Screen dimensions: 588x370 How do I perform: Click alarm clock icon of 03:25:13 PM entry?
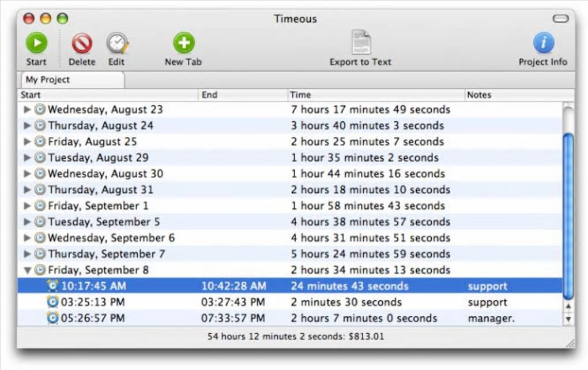[53, 302]
